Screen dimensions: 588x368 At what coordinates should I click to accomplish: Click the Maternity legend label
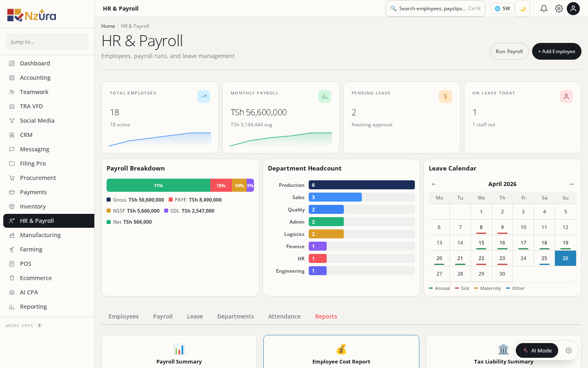point(488,288)
